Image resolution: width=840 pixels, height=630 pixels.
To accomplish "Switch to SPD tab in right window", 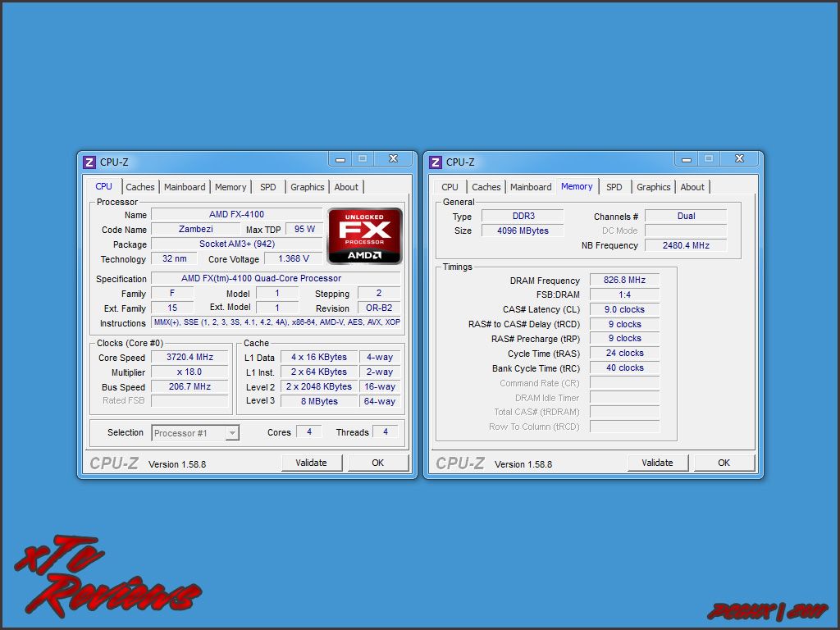I will point(614,187).
